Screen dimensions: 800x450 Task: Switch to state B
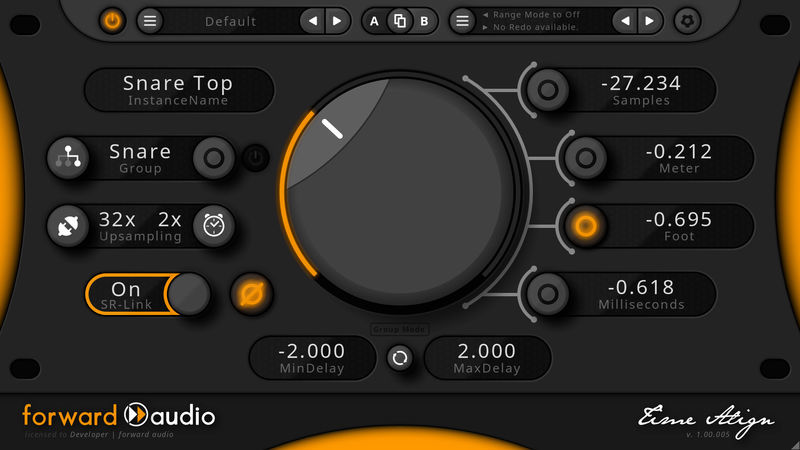tap(424, 21)
